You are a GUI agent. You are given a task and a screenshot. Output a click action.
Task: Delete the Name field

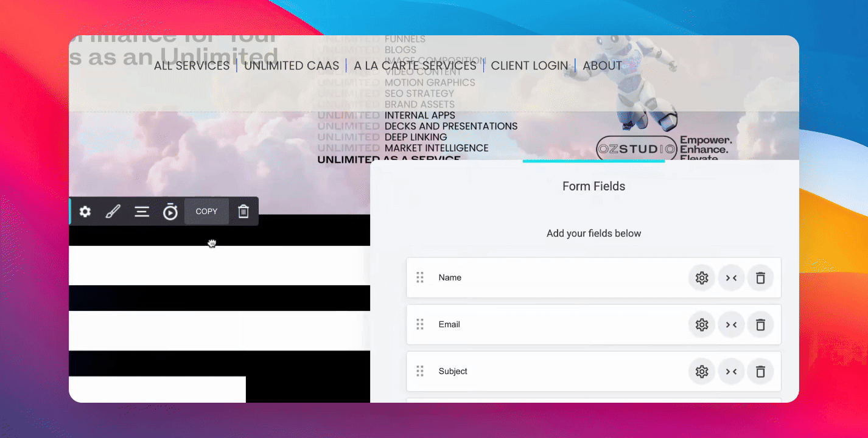tap(760, 278)
